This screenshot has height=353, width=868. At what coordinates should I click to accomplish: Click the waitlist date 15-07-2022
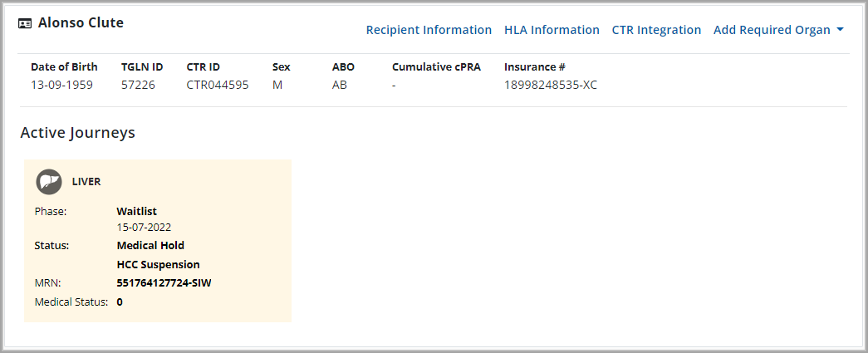coord(144,227)
